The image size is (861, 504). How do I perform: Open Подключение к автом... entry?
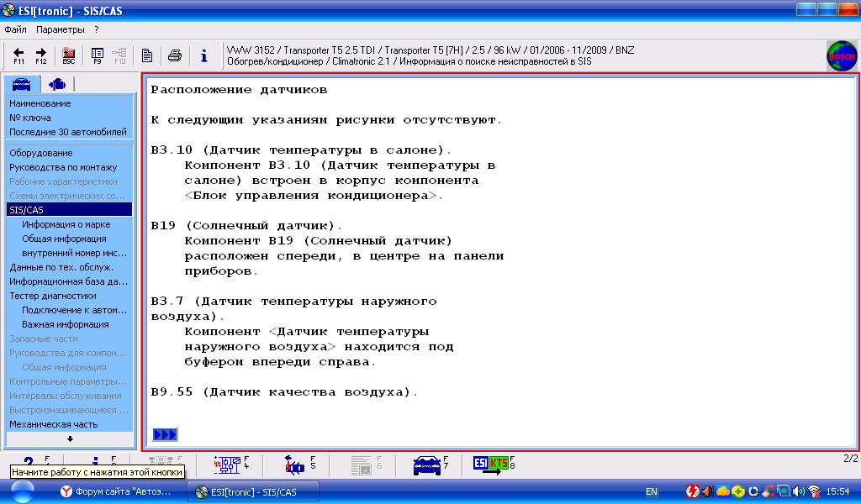pyautogui.click(x=75, y=310)
